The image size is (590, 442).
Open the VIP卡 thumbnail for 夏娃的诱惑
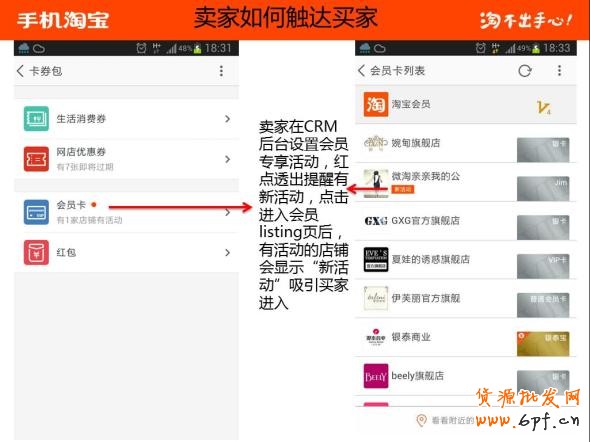coord(543,266)
